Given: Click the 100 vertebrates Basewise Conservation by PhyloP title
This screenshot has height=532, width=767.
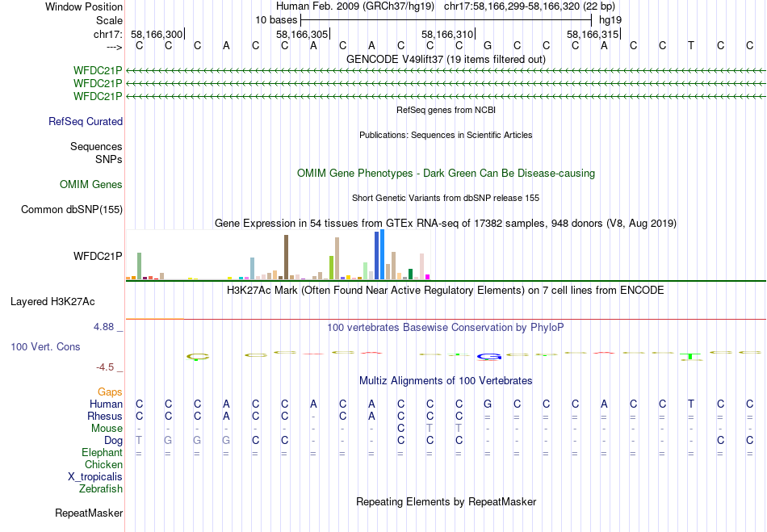Looking at the screenshot, I should 446,328.
